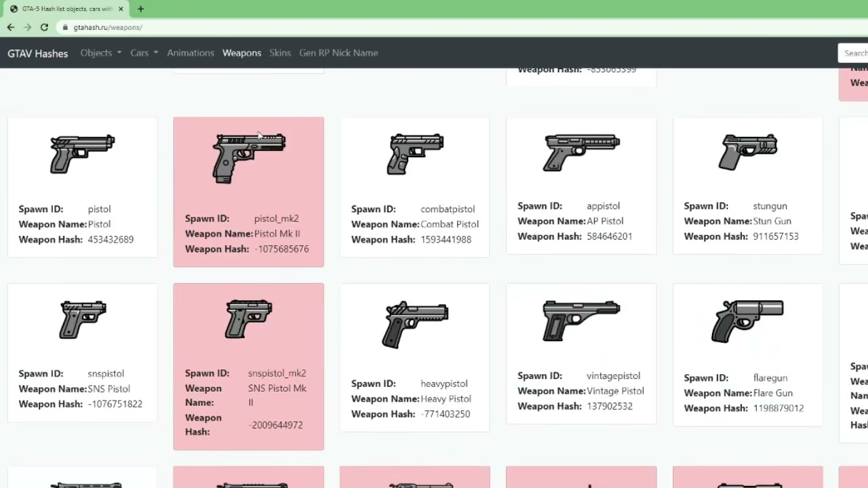
Task: Click the Combat Pistol weapon image
Action: point(415,154)
